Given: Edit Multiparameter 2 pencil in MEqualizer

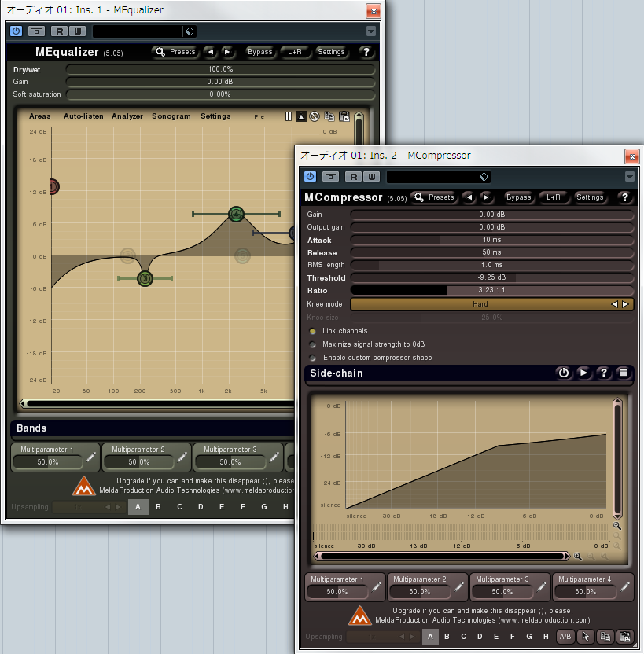Looking at the screenshot, I should point(182,457).
